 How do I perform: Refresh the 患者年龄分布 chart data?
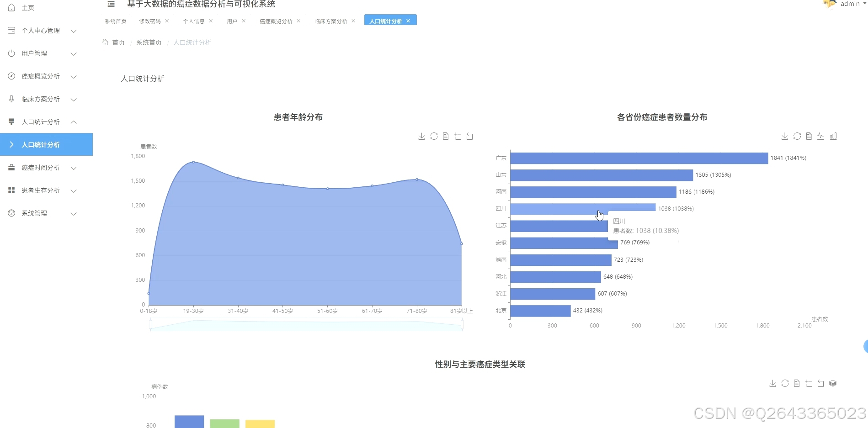click(x=433, y=136)
